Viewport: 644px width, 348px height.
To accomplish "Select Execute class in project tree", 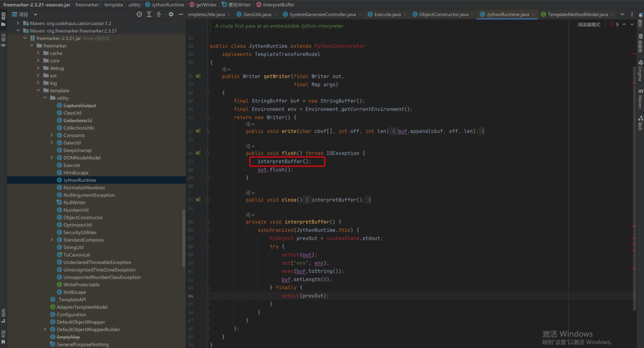I will [x=72, y=166].
